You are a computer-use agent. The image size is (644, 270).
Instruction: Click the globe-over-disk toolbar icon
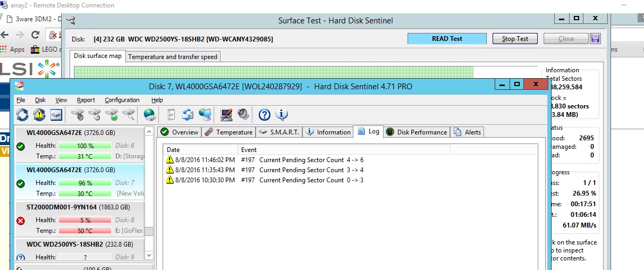pos(149,114)
